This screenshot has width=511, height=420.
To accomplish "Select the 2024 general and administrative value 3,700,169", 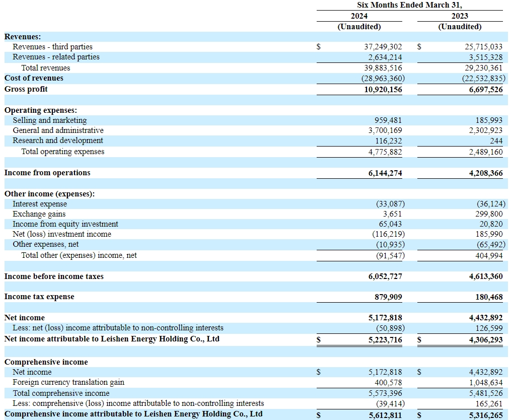I will (x=383, y=131).
